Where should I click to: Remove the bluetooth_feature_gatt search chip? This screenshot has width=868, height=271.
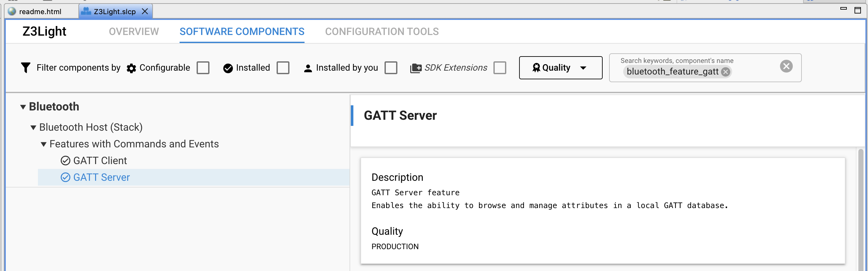click(726, 72)
